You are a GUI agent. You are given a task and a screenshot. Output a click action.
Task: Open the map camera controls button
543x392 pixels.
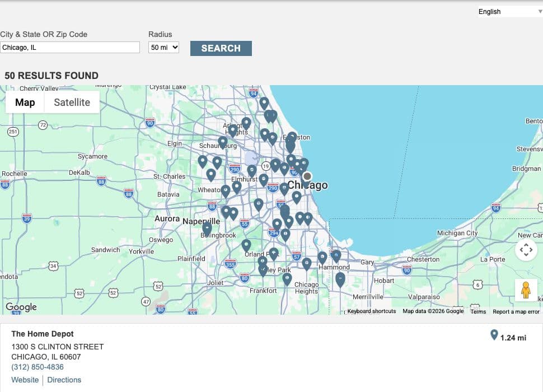(x=526, y=249)
